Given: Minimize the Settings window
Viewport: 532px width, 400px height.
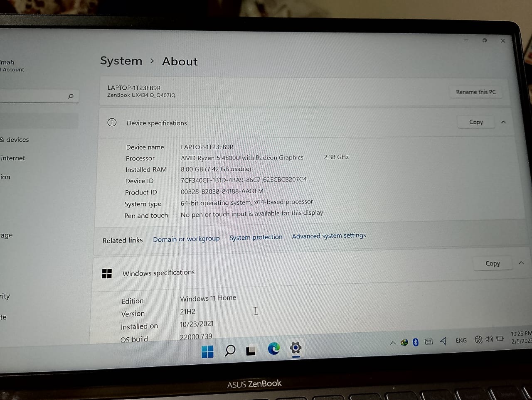Looking at the screenshot, I should tap(466, 40).
